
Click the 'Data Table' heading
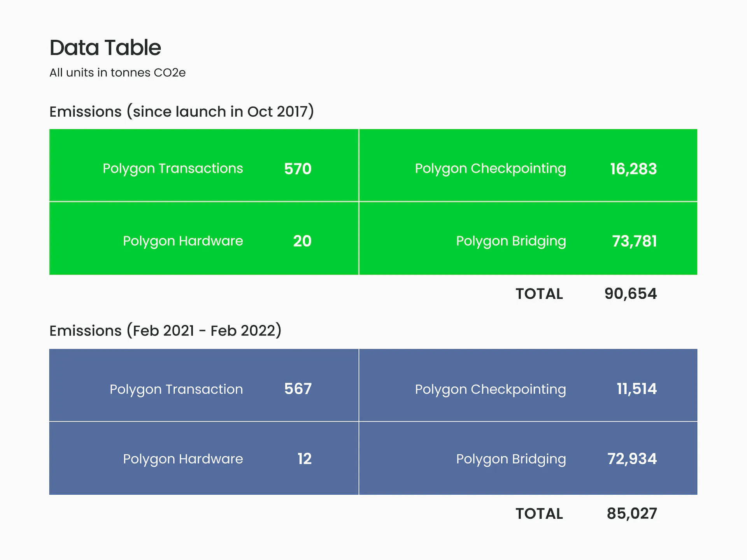[105, 47]
